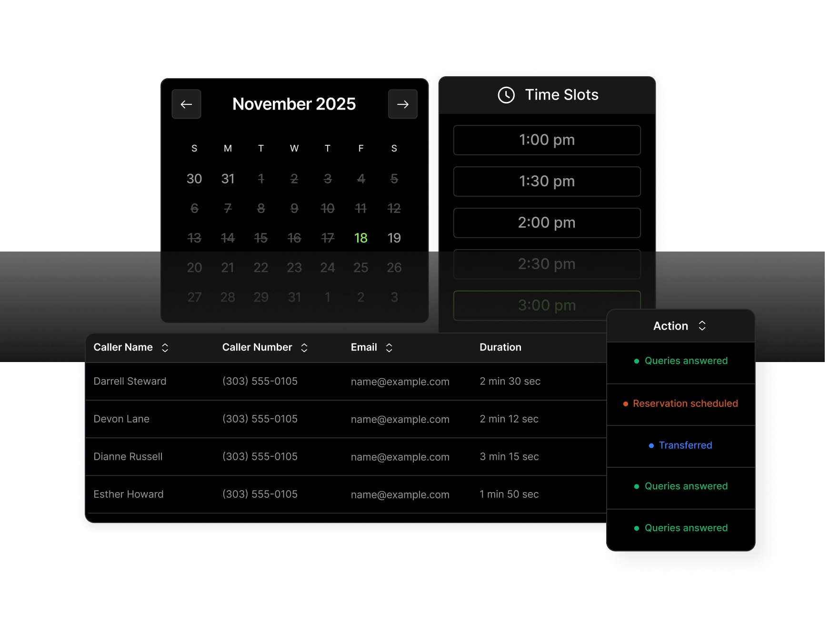Click the Caller Name column header
This screenshot has width=840, height=625.
(x=123, y=347)
